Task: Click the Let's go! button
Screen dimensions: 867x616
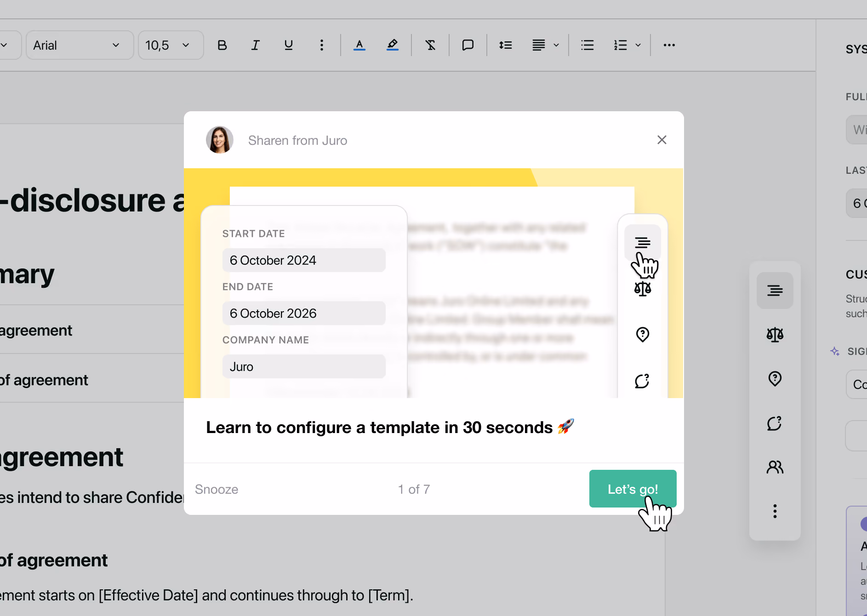Action: click(x=633, y=489)
